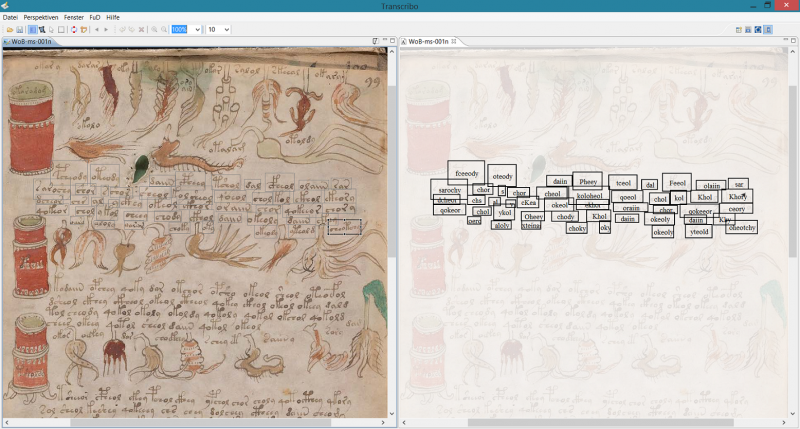Select the 'Pheey' transcription box
This screenshot has width=800, height=429.
(588, 181)
